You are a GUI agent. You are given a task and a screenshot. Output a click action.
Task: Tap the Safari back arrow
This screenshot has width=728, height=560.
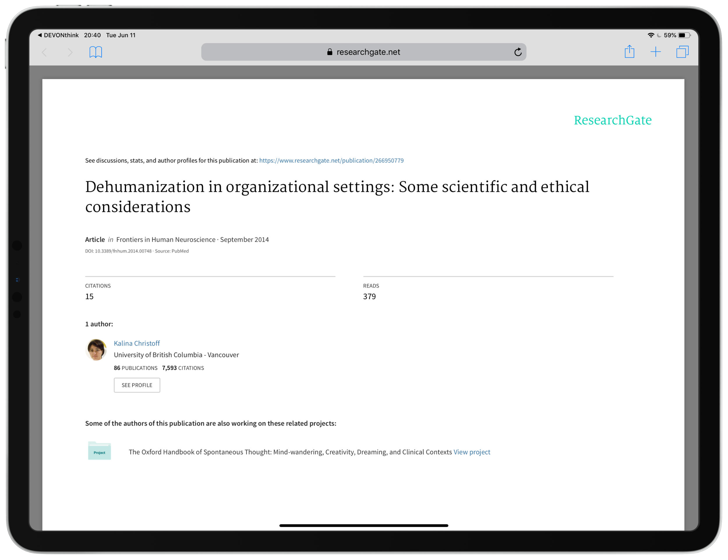tap(45, 52)
